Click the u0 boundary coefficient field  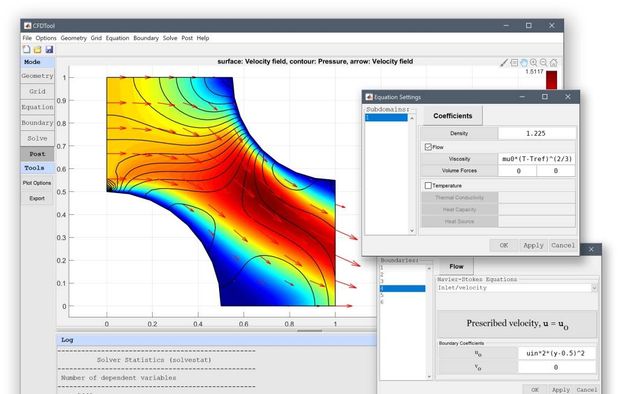[556, 353]
